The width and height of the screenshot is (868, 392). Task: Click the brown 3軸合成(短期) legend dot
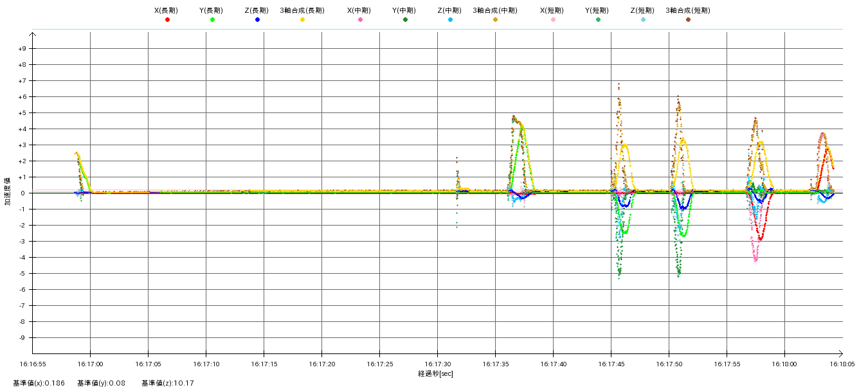point(688,20)
